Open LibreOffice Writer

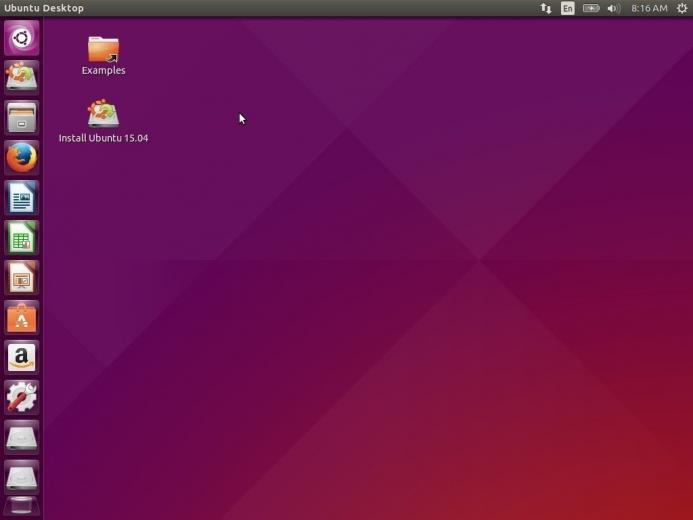tap(22, 197)
